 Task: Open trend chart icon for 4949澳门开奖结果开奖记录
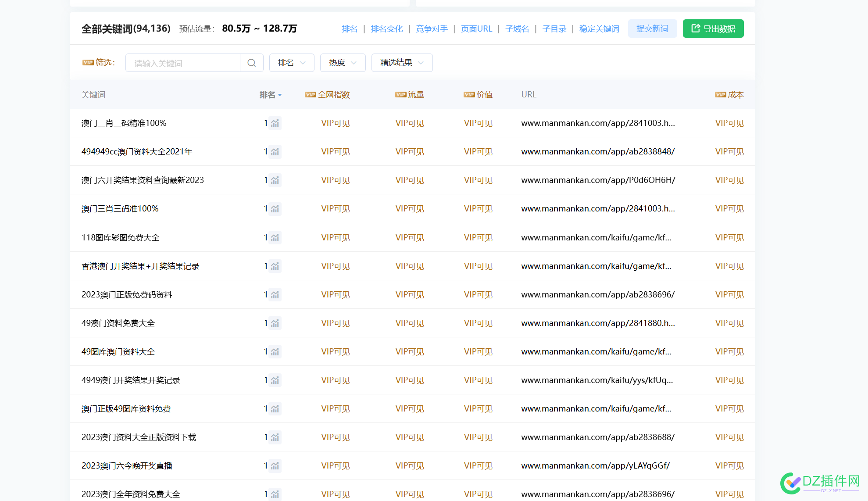tap(275, 380)
